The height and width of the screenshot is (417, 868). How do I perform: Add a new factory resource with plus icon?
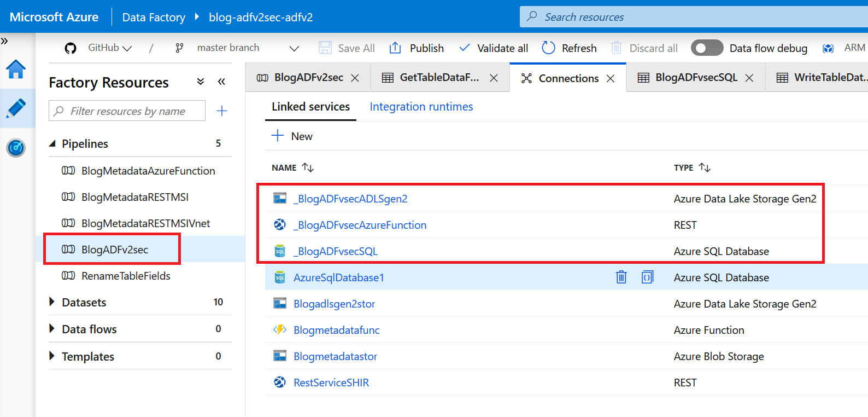(x=222, y=111)
